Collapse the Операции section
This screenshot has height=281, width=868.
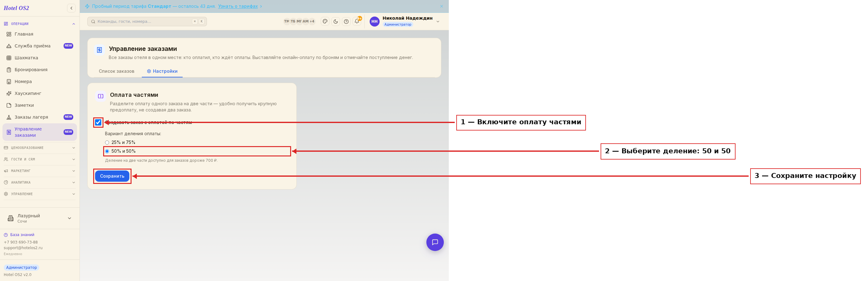[40, 24]
